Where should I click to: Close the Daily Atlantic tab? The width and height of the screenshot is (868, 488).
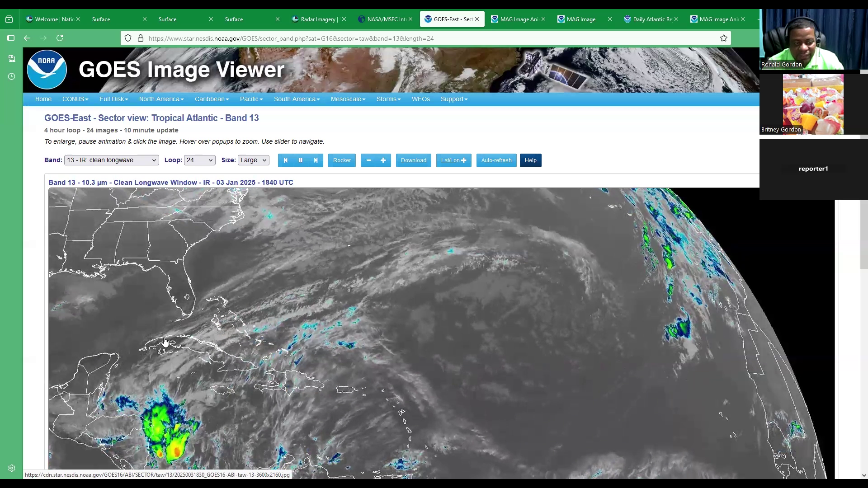[676, 19]
